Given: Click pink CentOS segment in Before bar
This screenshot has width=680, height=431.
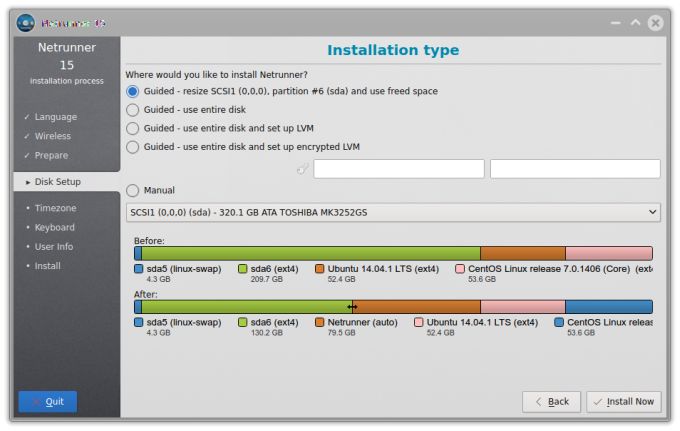Looking at the screenshot, I should pos(609,253).
